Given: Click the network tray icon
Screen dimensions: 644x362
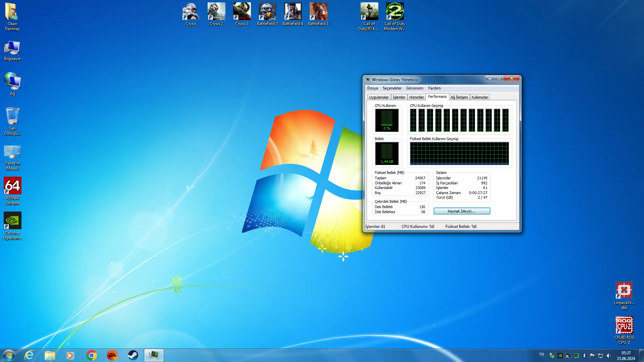Looking at the screenshot, I should pyautogui.click(x=600, y=356).
